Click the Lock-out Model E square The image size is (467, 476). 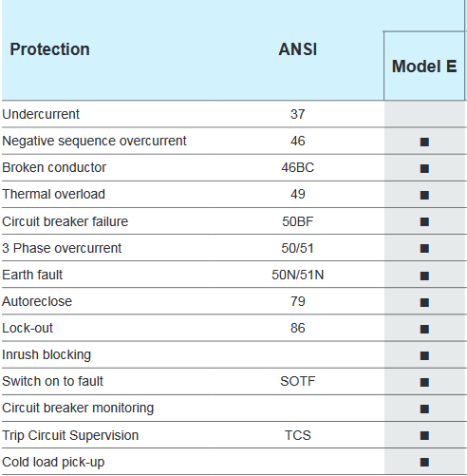tap(424, 329)
